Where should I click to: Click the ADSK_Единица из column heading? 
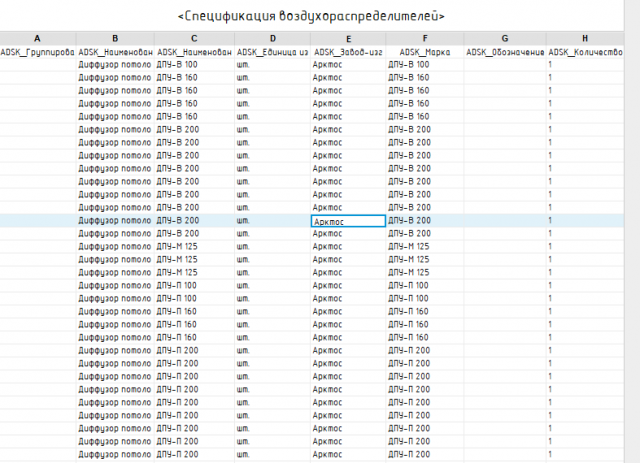click(x=272, y=51)
